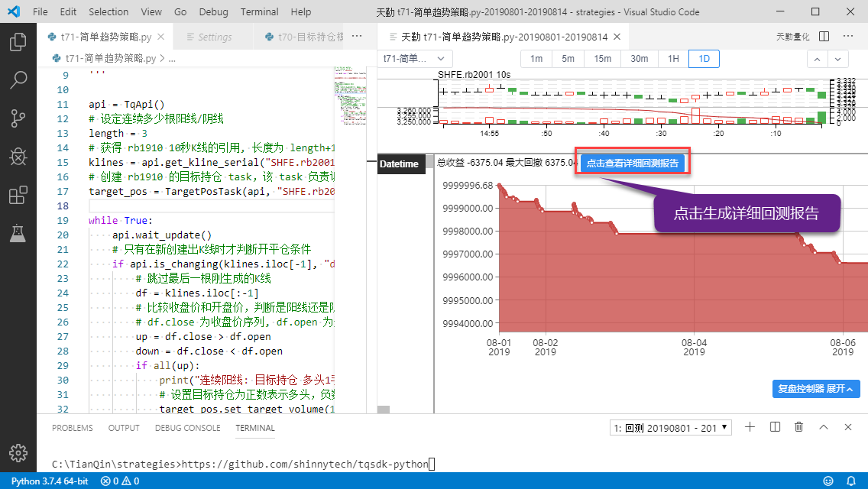The width and height of the screenshot is (868, 489).
Task: Open the Go menu
Action: (x=180, y=11)
